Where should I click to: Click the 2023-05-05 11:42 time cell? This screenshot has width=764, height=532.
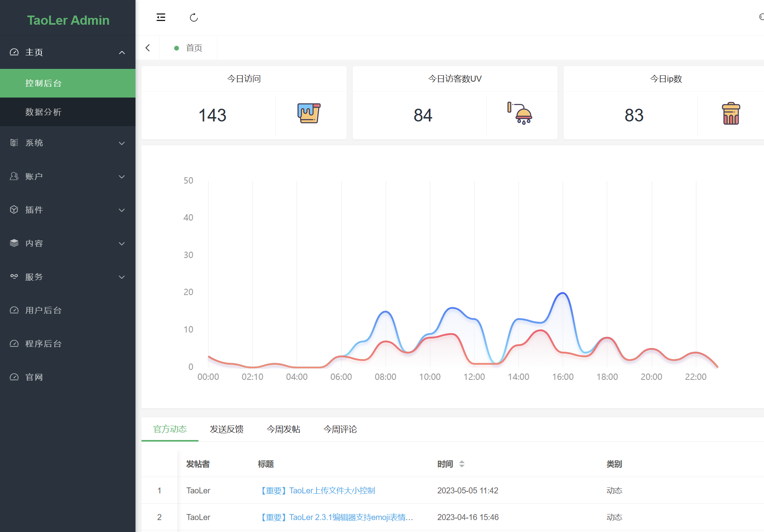click(468, 491)
